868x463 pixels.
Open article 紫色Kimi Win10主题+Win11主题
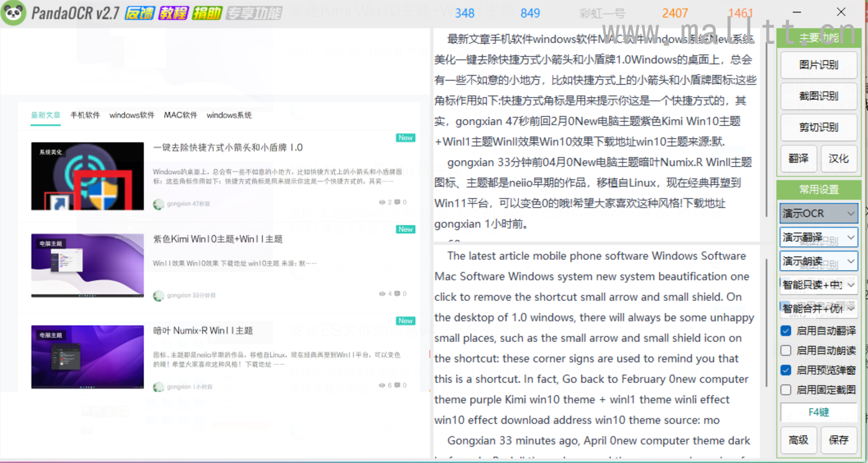tap(218, 239)
